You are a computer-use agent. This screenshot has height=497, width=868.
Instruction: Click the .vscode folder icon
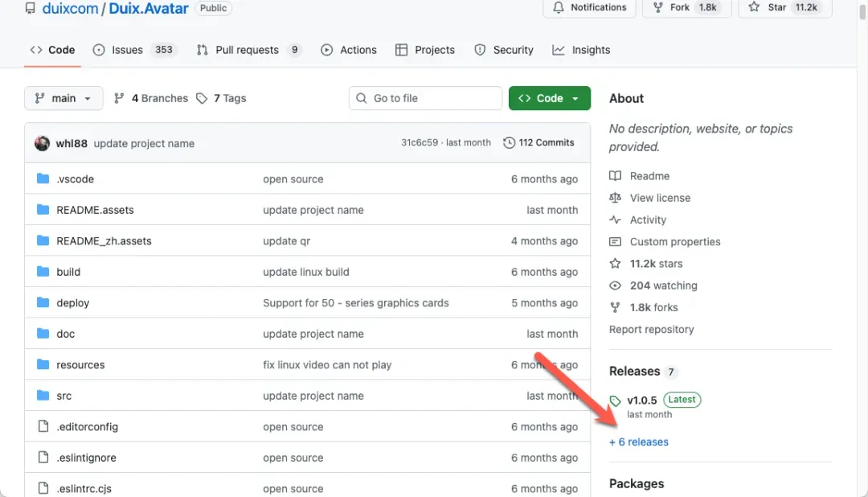(x=43, y=179)
